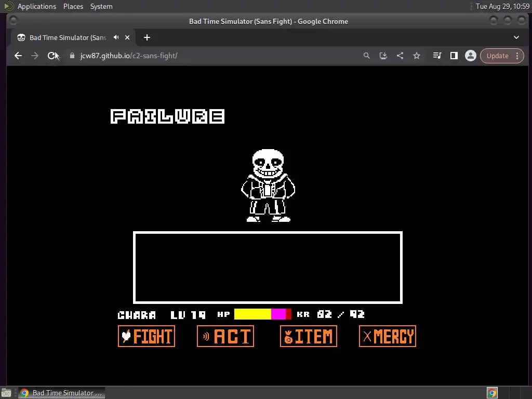Viewport: 532px width, 399px height.
Task: Click the show desktop icon in taskbar
Action: [x=6, y=393]
